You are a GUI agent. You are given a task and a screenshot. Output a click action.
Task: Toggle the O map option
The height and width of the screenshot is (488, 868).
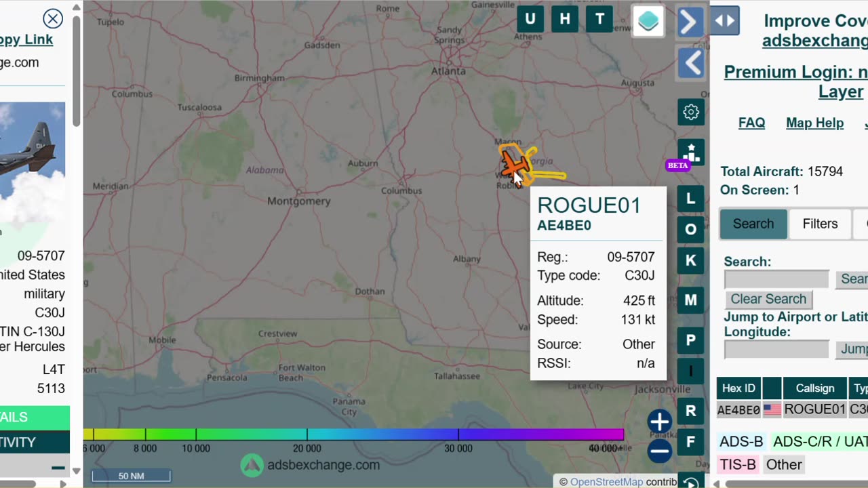coord(690,230)
